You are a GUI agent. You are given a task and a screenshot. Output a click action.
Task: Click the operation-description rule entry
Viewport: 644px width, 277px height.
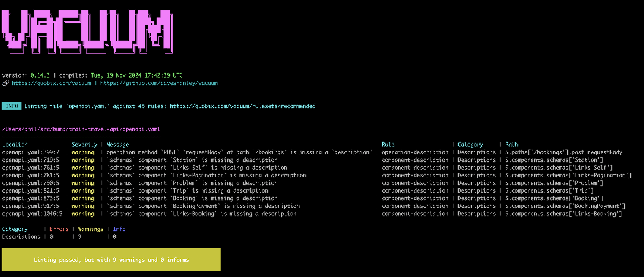(415, 152)
